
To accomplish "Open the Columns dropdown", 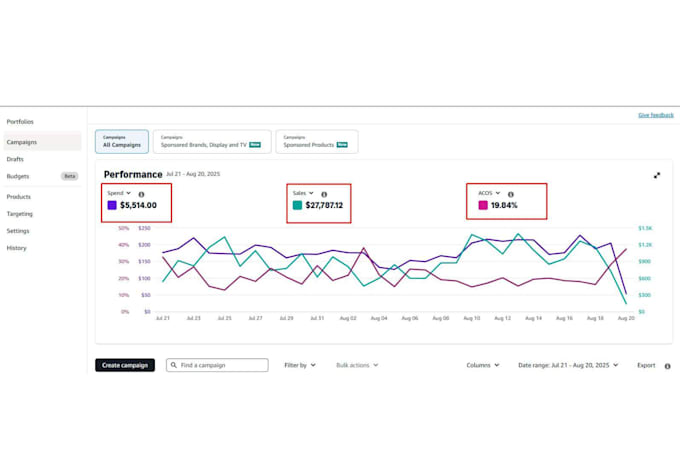I will click(x=483, y=365).
